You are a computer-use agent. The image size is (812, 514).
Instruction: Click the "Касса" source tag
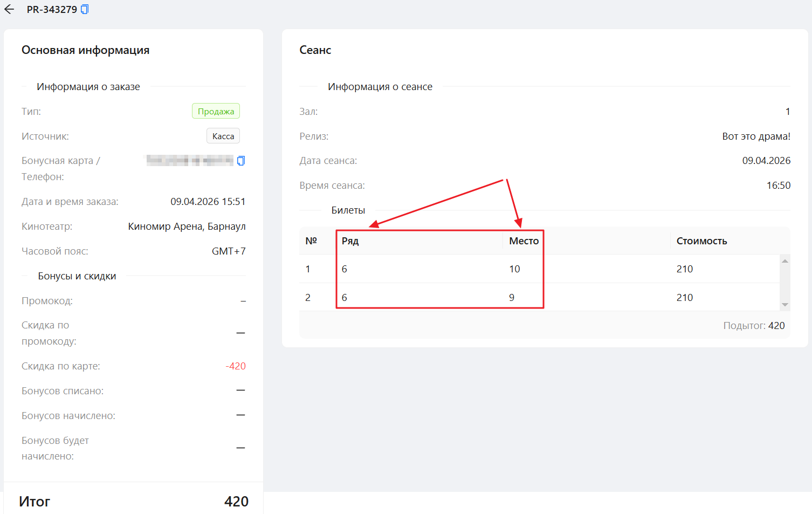(223, 136)
